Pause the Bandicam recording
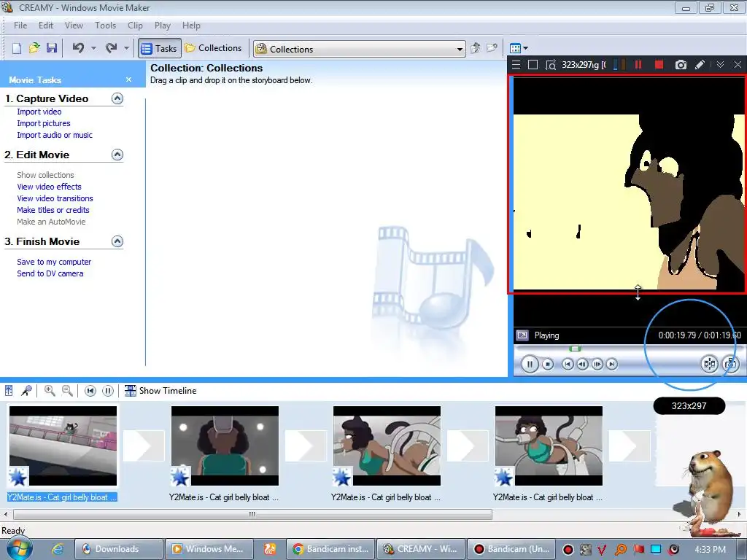This screenshot has height=560, width=747. (638, 65)
